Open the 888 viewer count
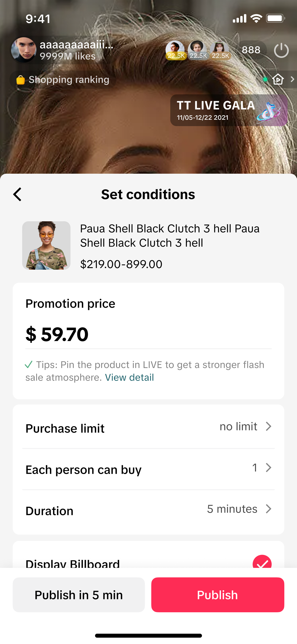Screen dimensions: 297x644 pyautogui.click(x=251, y=50)
